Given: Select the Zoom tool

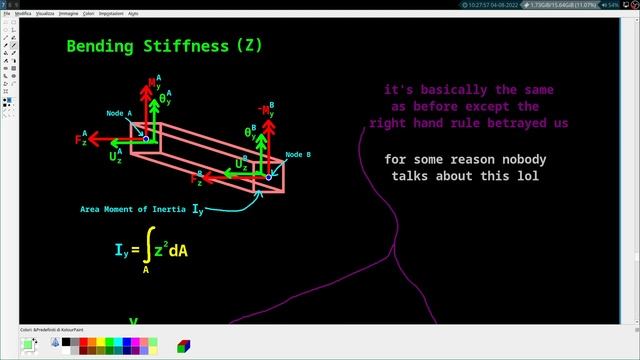Looking at the screenshot, I should click(x=6, y=91).
